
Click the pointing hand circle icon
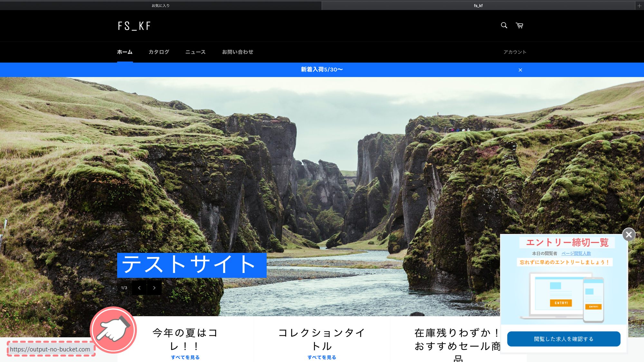[113, 330]
